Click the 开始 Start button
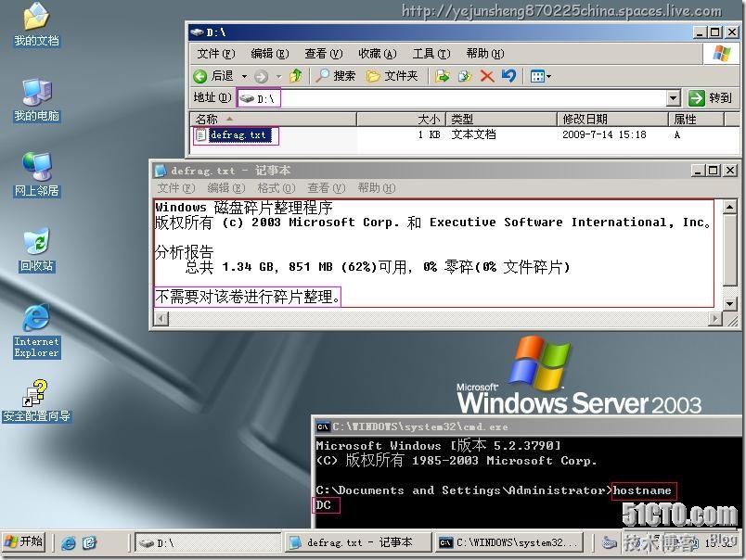746x560 pixels. [x=24, y=542]
